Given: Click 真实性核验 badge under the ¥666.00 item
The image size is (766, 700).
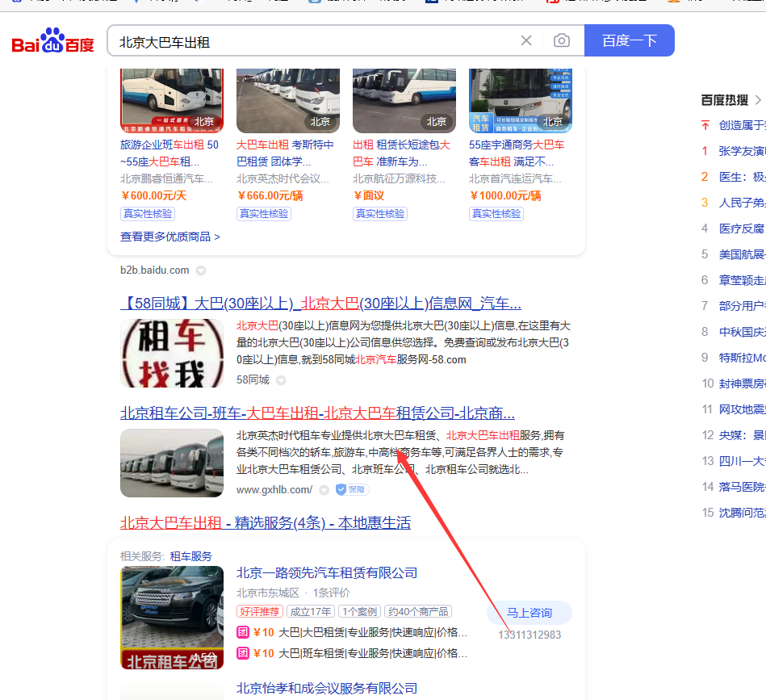Looking at the screenshot, I should click(264, 214).
